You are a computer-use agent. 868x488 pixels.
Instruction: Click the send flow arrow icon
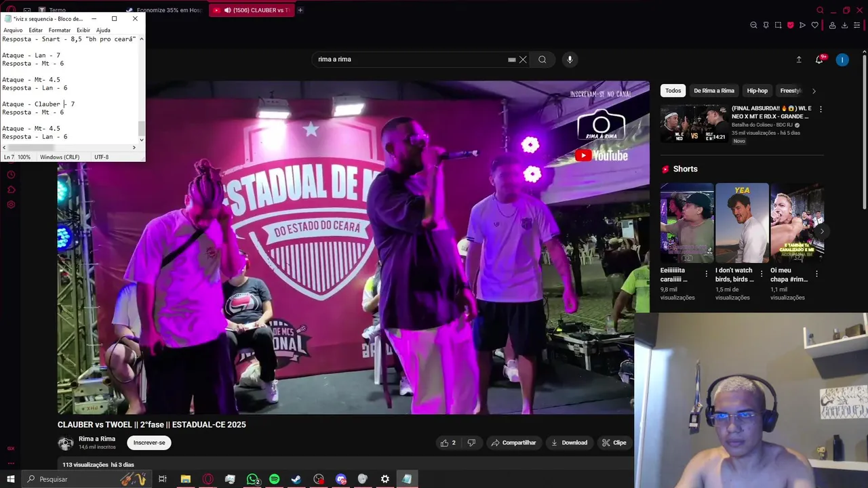(x=802, y=25)
